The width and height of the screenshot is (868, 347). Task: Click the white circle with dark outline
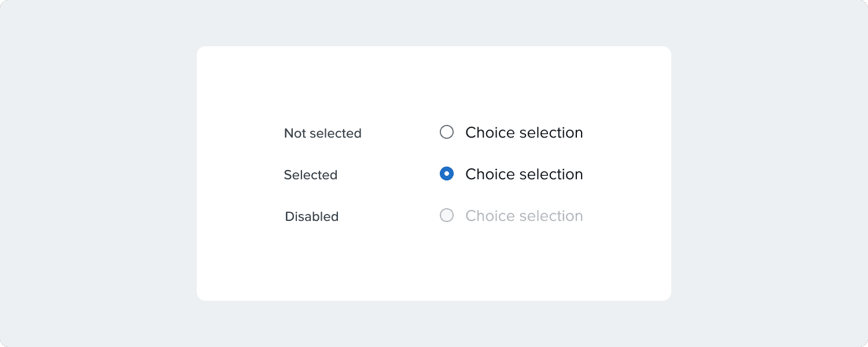[447, 132]
